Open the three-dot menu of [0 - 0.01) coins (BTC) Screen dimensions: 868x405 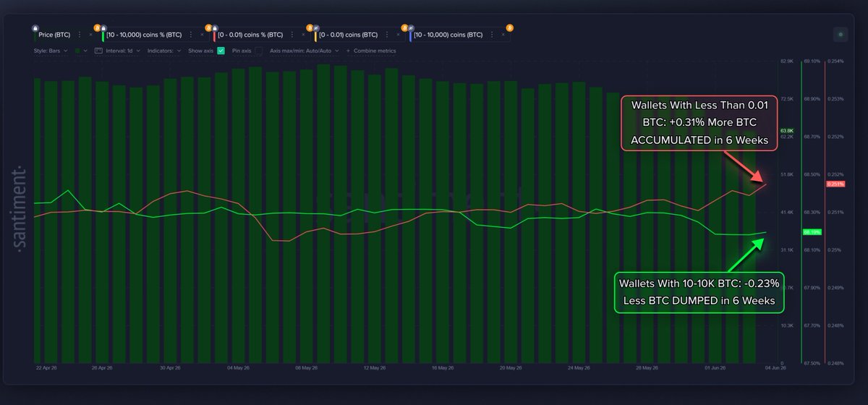(x=387, y=35)
